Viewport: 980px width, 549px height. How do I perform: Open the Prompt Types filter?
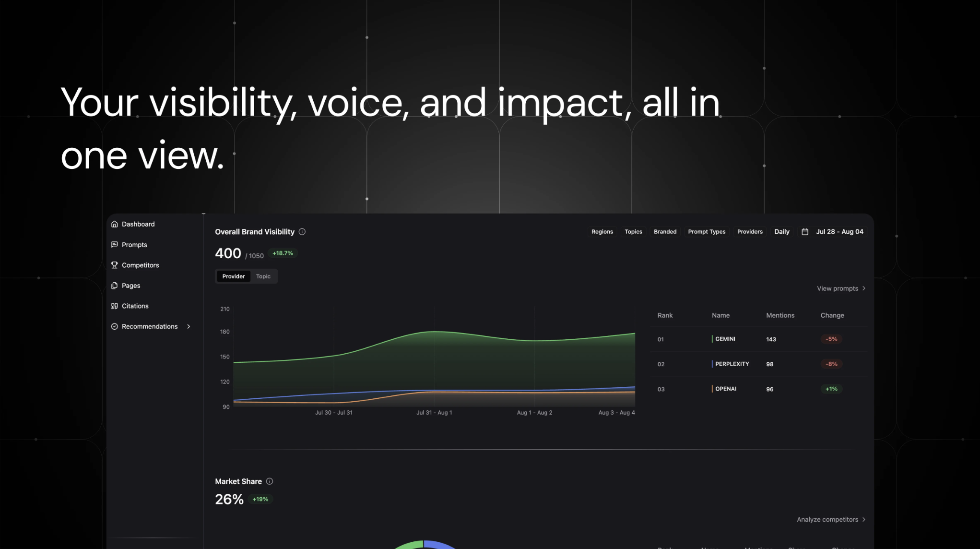(707, 232)
